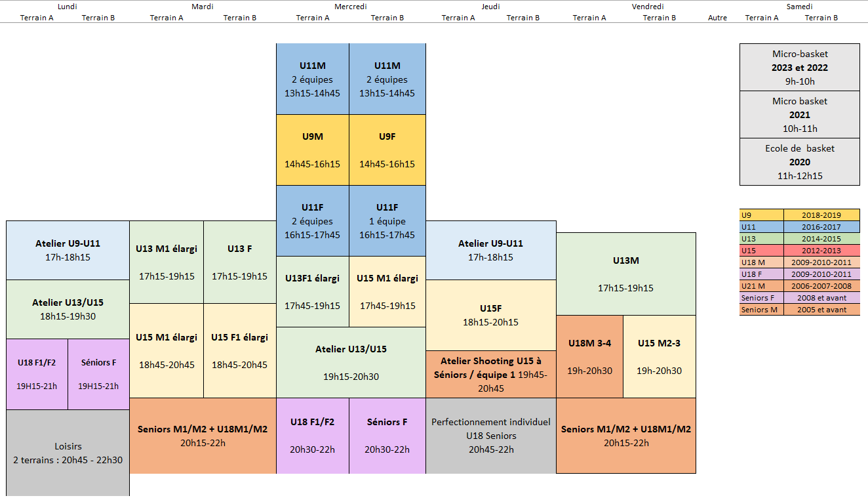This screenshot has height=498, width=868.
Task: Select the Monday Atelier U13/U15 18h15-19h30 cell
Action: (x=68, y=310)
